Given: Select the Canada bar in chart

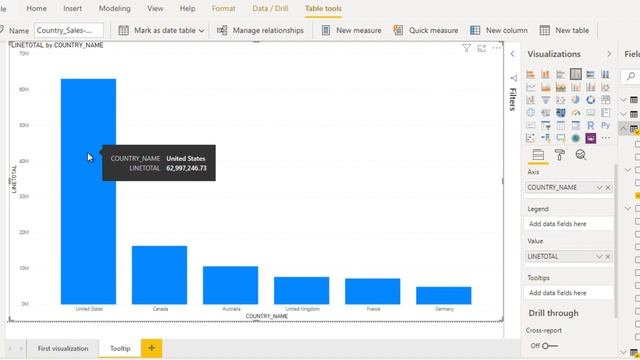Looking at the screenshot, I should coord(159,275).
